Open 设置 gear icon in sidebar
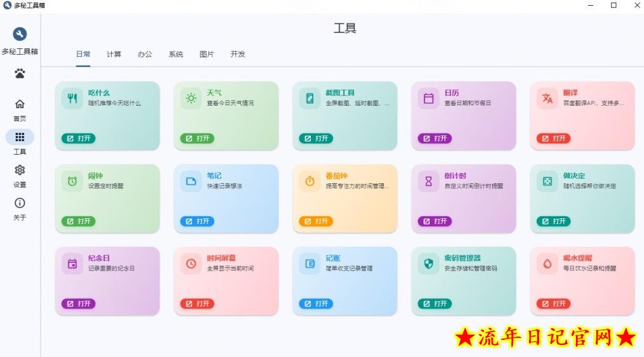The width and height of the screenshot is (644, 357). (20, 170)
